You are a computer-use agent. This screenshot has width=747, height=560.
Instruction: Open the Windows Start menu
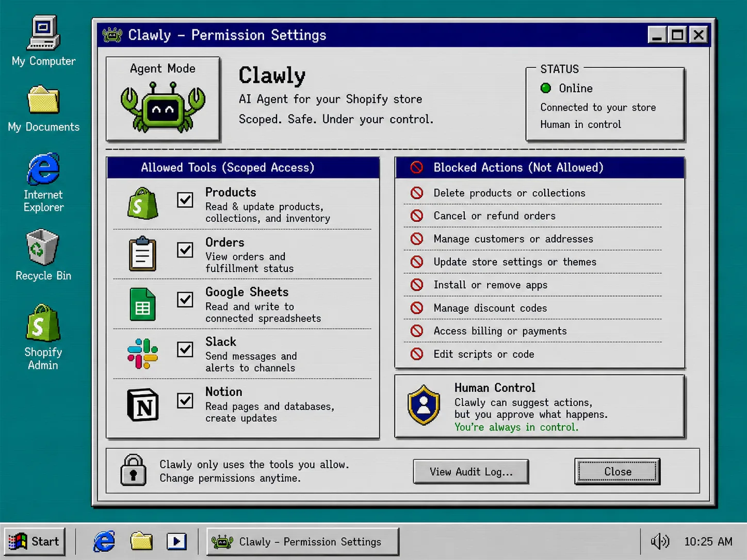pyautogui.click(x=35, y=541)
